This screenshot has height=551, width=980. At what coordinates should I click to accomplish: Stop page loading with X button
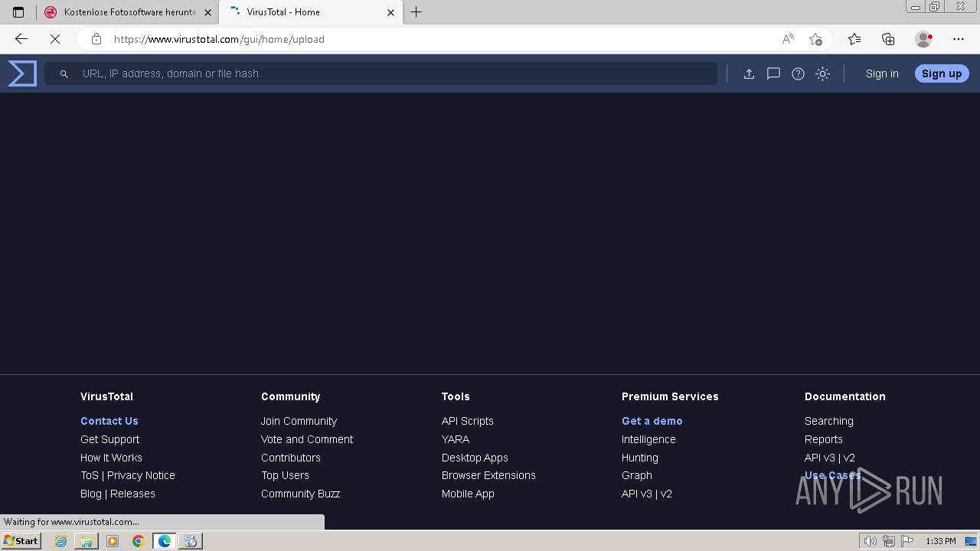pos(55,39)
